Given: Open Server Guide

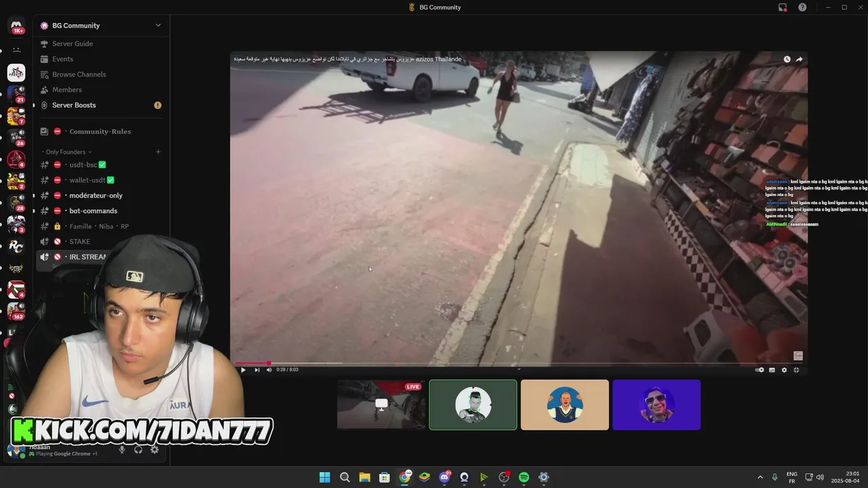Looking at the screenshot, I should pyautogui.click(x=73, y=43).
